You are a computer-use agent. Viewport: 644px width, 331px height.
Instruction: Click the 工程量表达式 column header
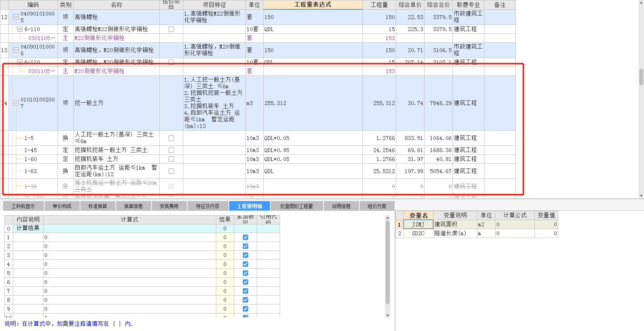click(x=313, y=5)
